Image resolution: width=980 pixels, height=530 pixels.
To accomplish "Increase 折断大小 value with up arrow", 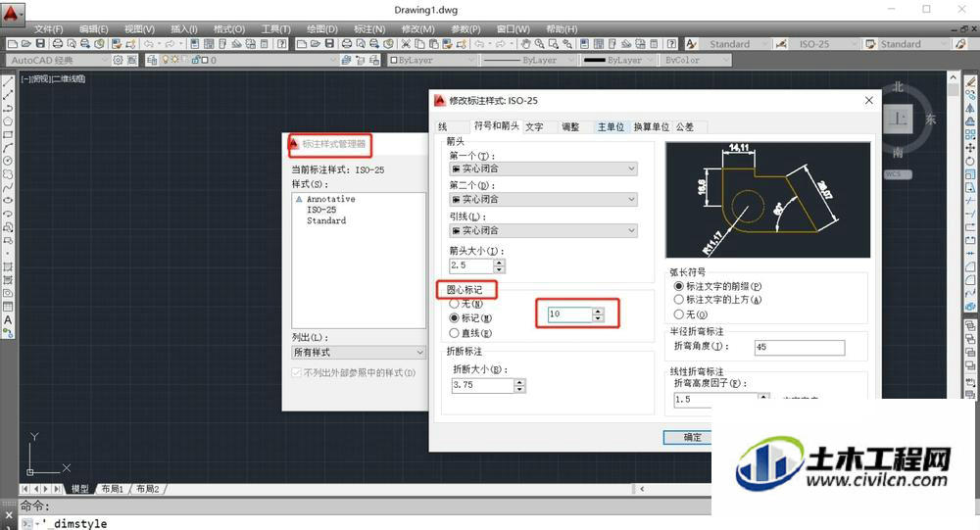I will pos(520,382).
